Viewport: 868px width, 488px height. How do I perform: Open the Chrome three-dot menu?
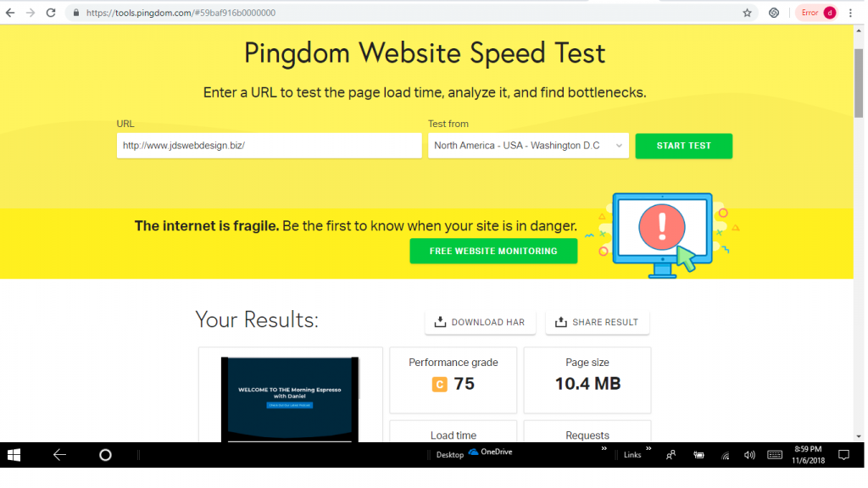(850, 13)
